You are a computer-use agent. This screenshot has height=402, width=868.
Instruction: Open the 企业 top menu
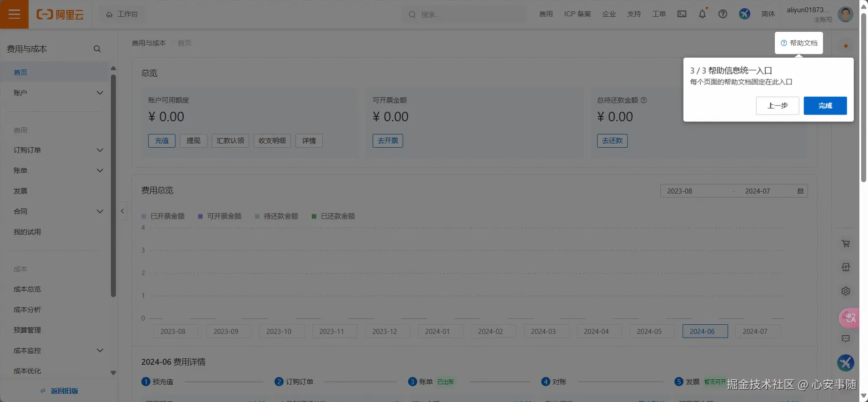click(x=609, y=14)
